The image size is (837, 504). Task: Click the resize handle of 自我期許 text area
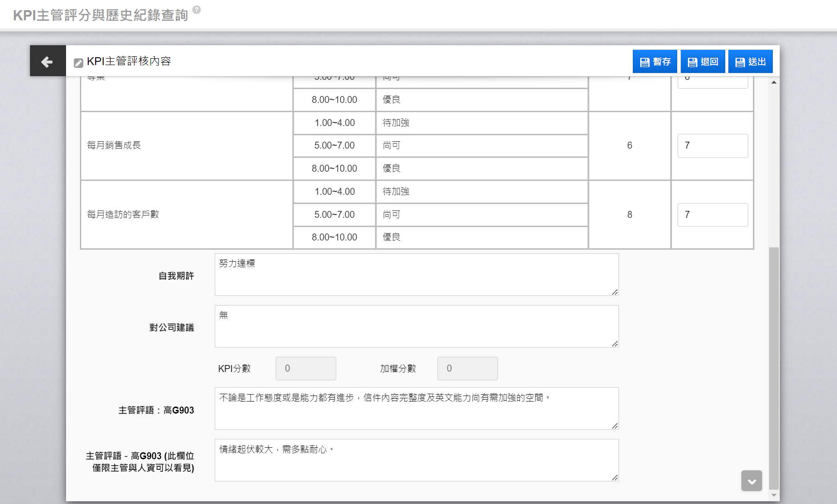click(615, 292)
